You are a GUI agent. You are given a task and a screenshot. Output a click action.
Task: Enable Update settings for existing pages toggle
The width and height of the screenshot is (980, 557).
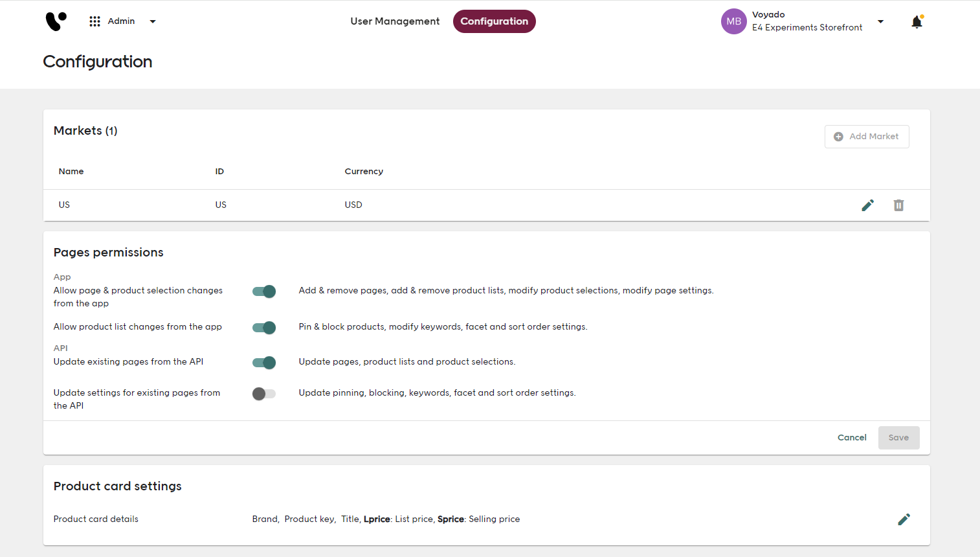click(264, 394)
